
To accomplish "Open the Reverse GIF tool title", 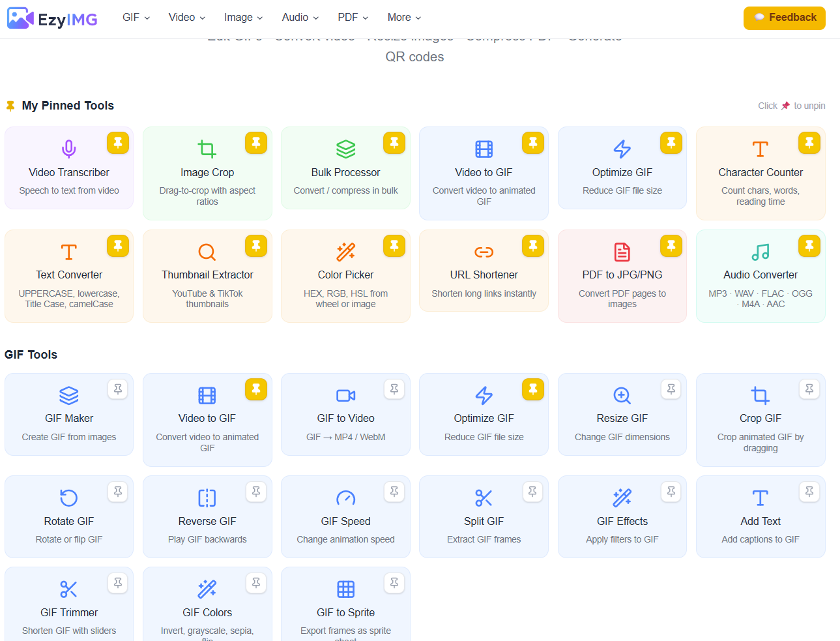I will pyautogui.click(x=207, y=522).
